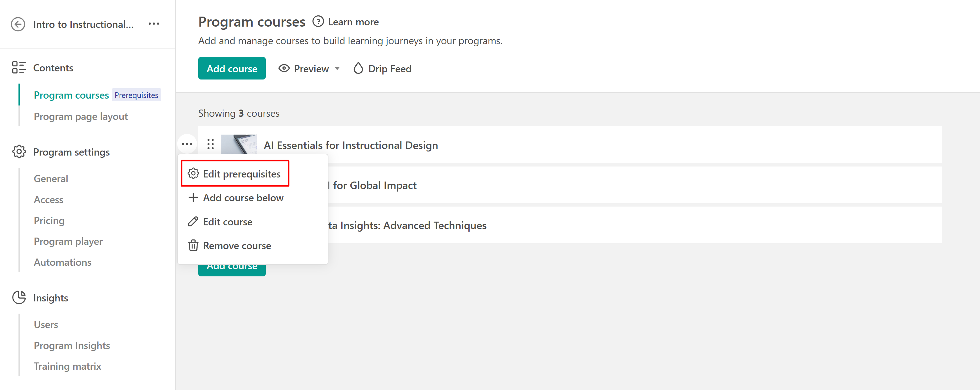Click the Learn more help icon
Viewport: 980px width, 390px height.
click(318, 22)
